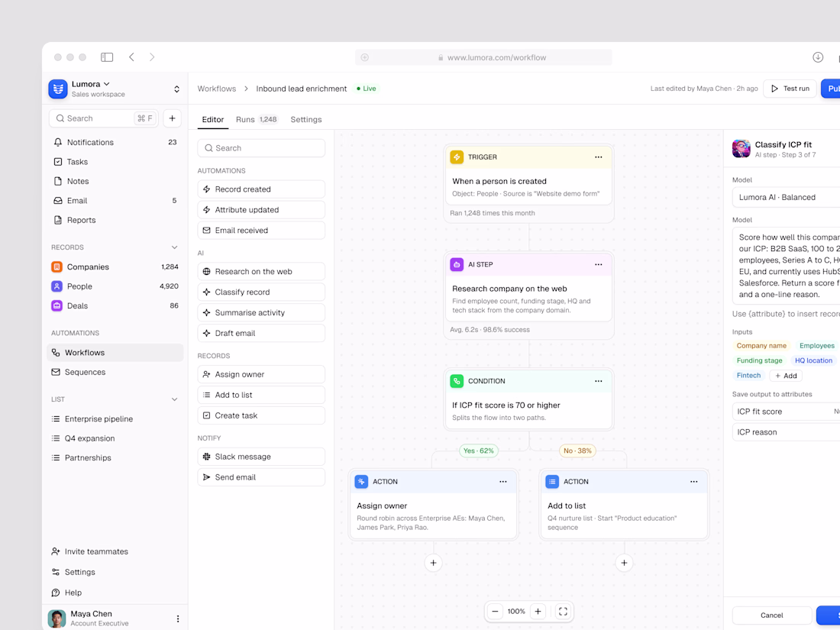Click the automations Search field

coord(261,148)
